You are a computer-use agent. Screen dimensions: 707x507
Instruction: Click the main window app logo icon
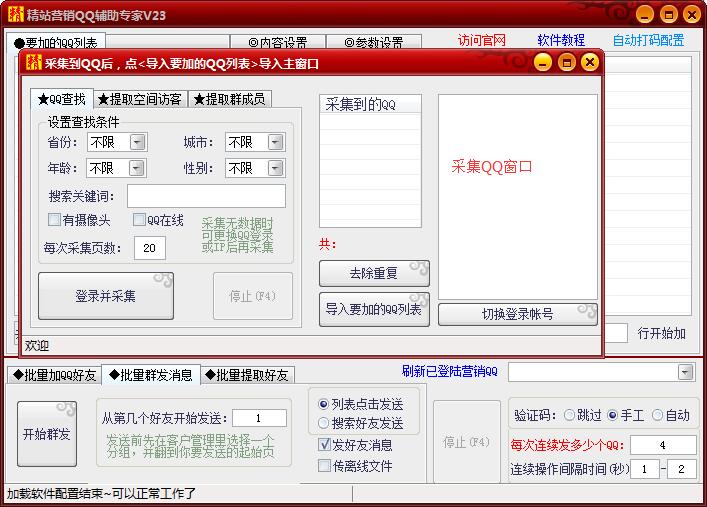coord(15,14)
